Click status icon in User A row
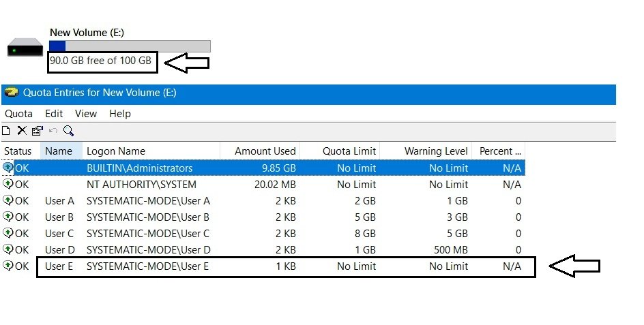 (8, 200)
